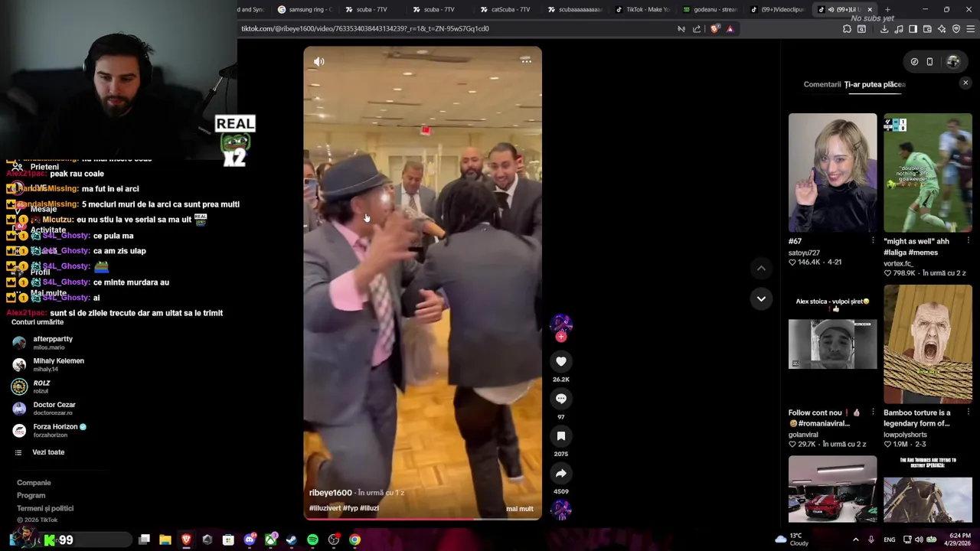Open a new browser tab with the plus button
This screenshot has width=980, height=551.
tap(887, 9)
